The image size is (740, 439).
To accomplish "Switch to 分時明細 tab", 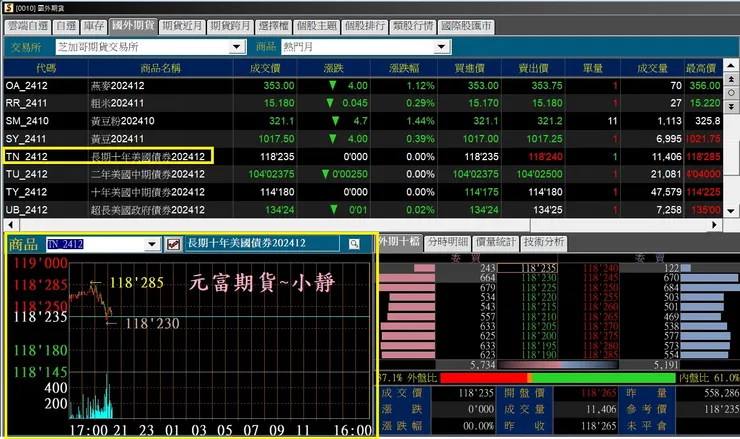I will pos(447,243).
